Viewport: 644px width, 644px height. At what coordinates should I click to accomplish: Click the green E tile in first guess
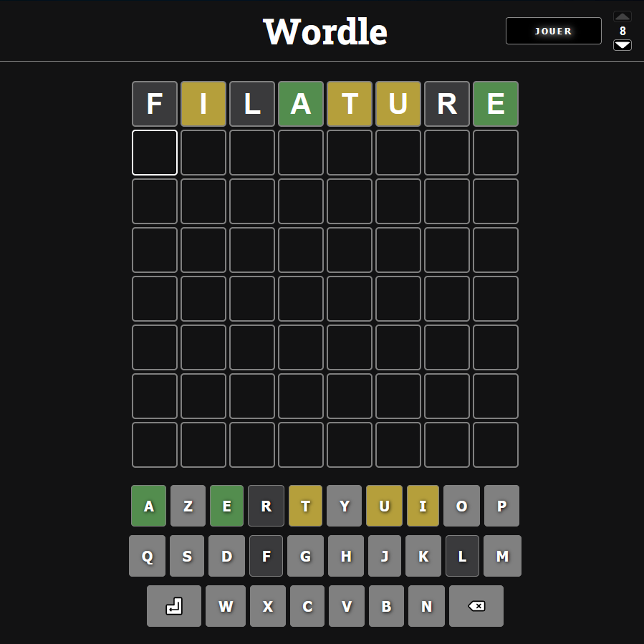496,104
